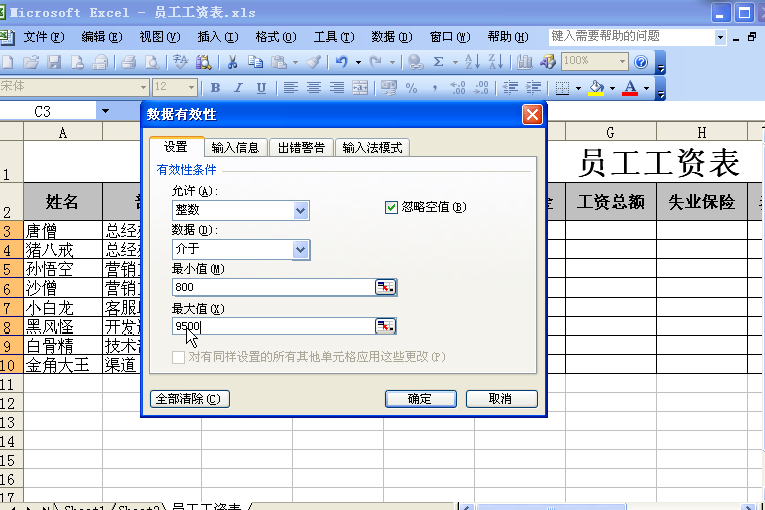This screenshot has width=765, height=510.
Task: Click the Sort Ascending icon
Action: (x=472, y=62)
